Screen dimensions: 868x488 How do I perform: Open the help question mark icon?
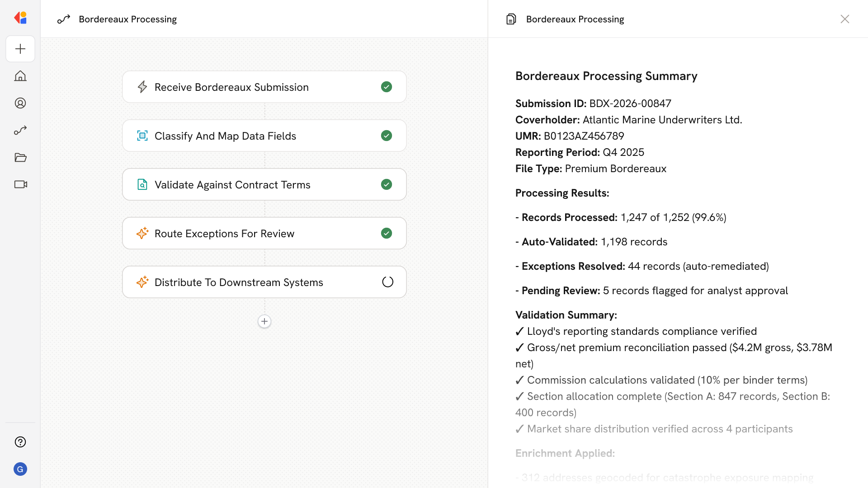20,442
